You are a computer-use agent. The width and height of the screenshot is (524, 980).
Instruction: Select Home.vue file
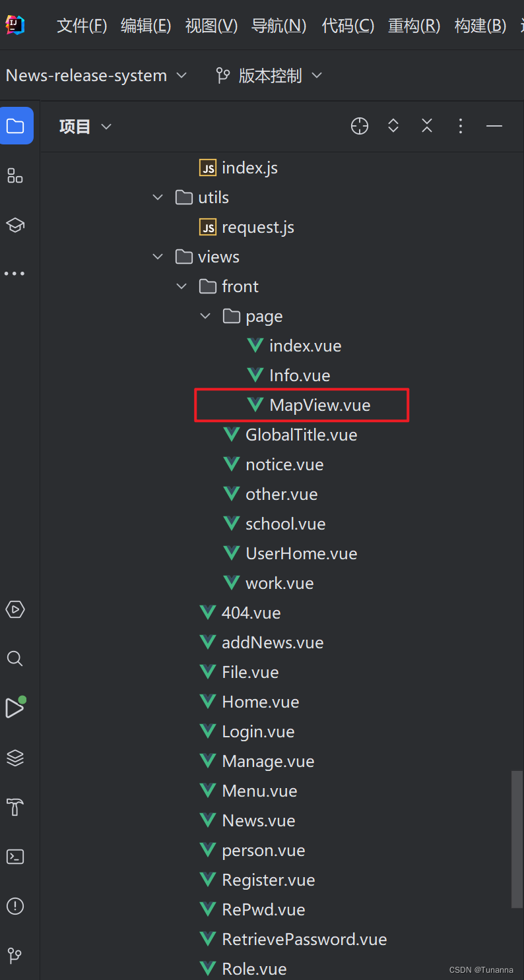click(260, 702)
